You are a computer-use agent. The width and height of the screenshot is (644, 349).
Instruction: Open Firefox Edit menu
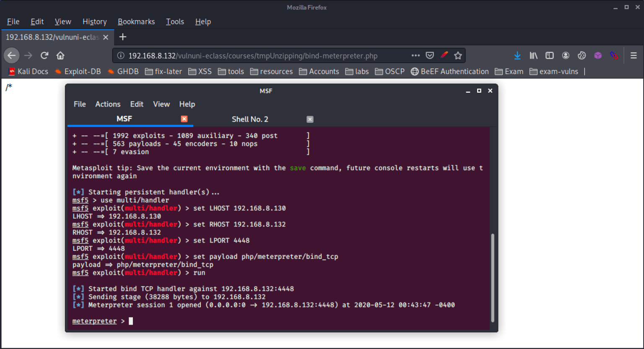[37, 21]
